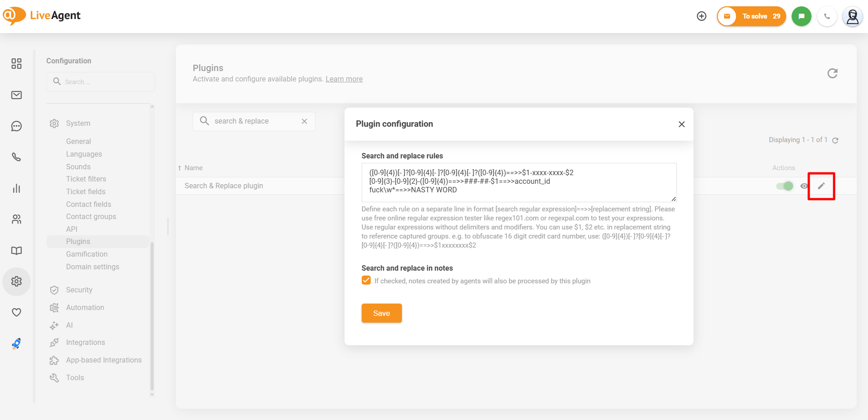Click the plus create new icon
This screenshot has width=868, height=420.
click(x=702, y=16)
